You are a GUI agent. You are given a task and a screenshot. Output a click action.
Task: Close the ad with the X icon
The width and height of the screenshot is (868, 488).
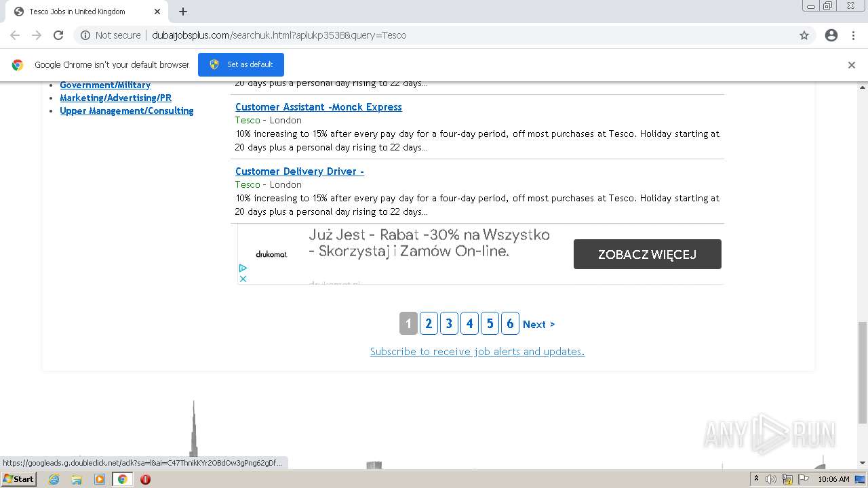(x=243, y=279)
